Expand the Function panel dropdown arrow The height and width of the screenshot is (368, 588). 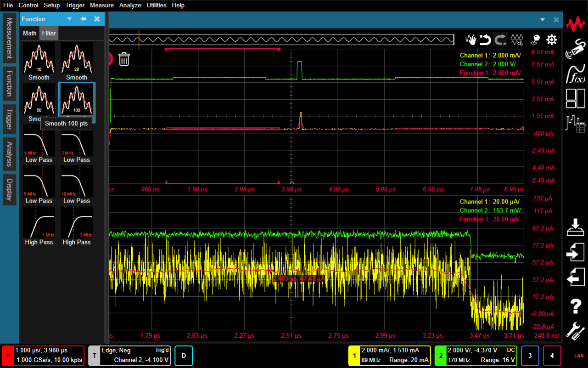[69, 19]
